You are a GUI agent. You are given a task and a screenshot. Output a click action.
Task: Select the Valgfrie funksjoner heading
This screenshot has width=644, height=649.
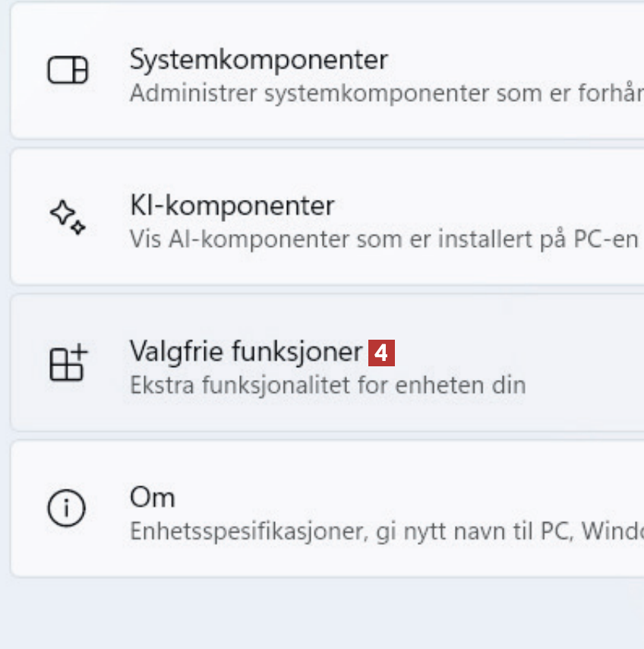click(x=245, y=352)
